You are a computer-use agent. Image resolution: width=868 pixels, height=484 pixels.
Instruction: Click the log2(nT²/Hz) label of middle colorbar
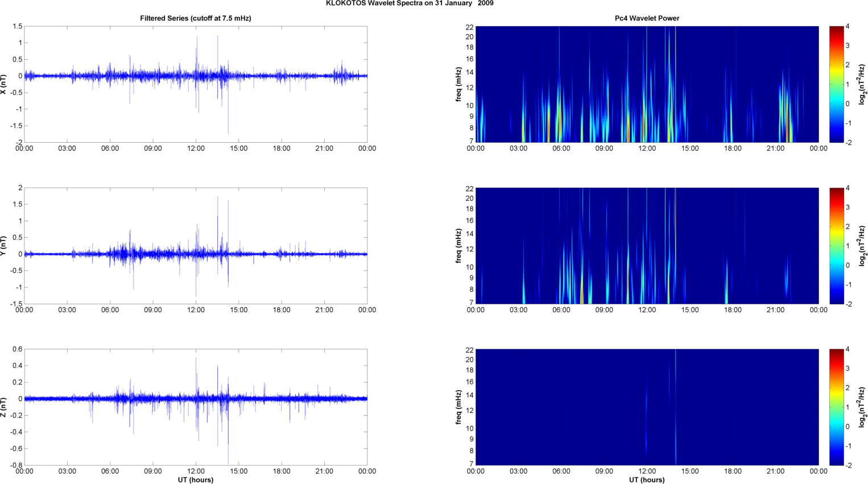(862, 246)
